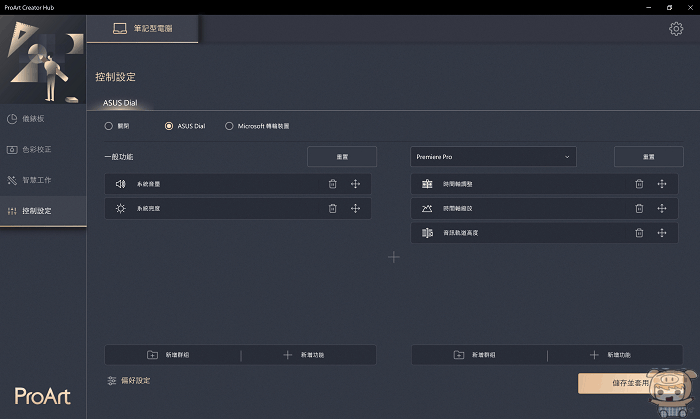The image size is (700, 419).
Task: Reset the 一般功能 list with 重置
Action: pos(342,157)
